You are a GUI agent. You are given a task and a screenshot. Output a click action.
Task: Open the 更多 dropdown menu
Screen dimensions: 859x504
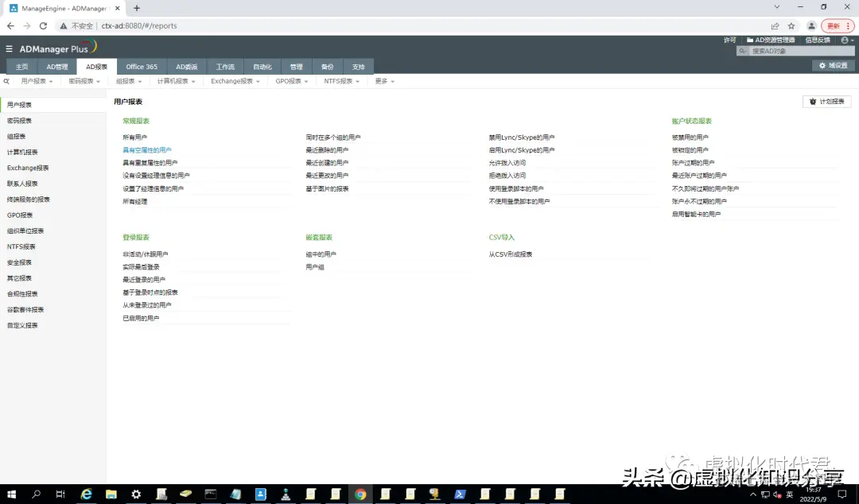click(383, 80)
